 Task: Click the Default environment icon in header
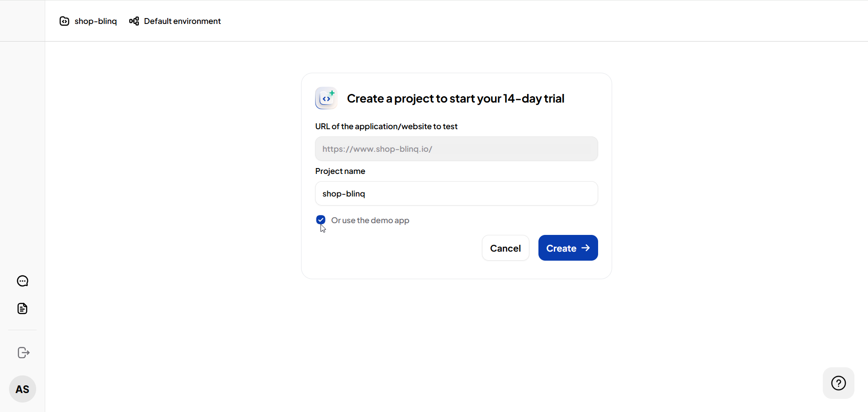click(x=134, y=21)
